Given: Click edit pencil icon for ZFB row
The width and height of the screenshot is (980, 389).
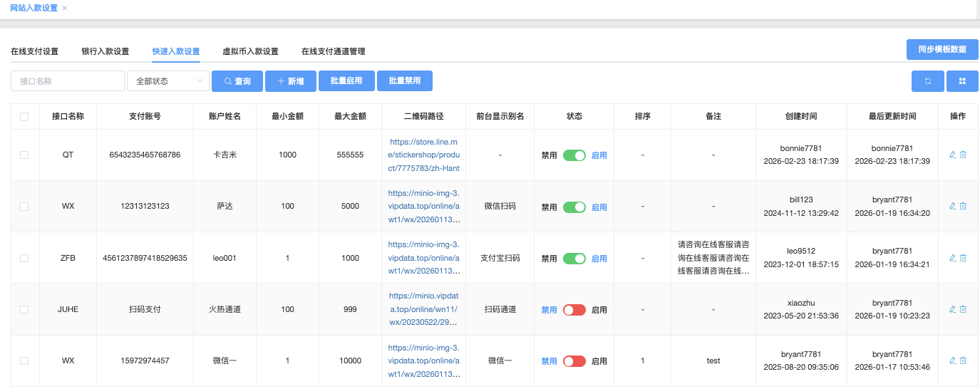Looking at the screenshot, I should click(952, 258).
